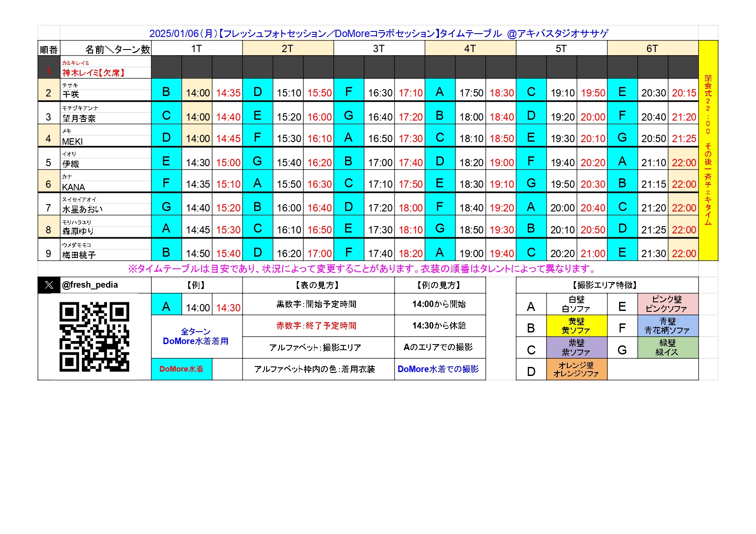Click the cyan DoMore水着 legend cell
This screenshot has height=534, width=756.
(181, 369)
